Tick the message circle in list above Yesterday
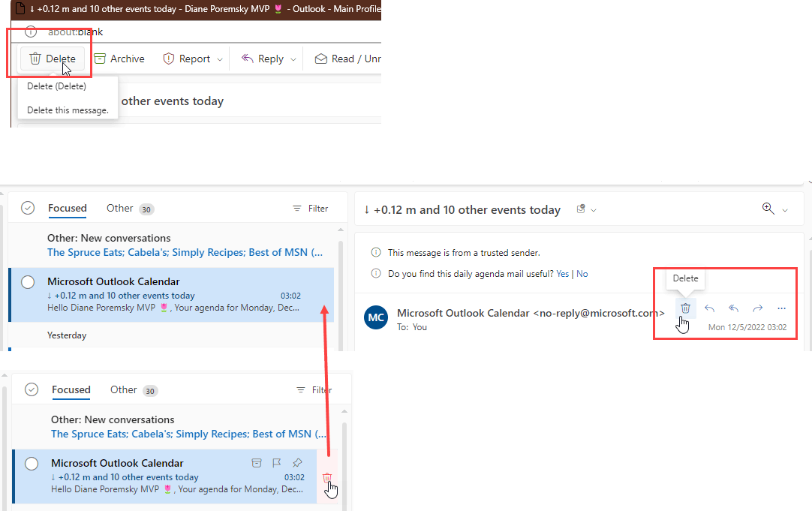The height and width of the screenshot is (511, 812). 28,281
